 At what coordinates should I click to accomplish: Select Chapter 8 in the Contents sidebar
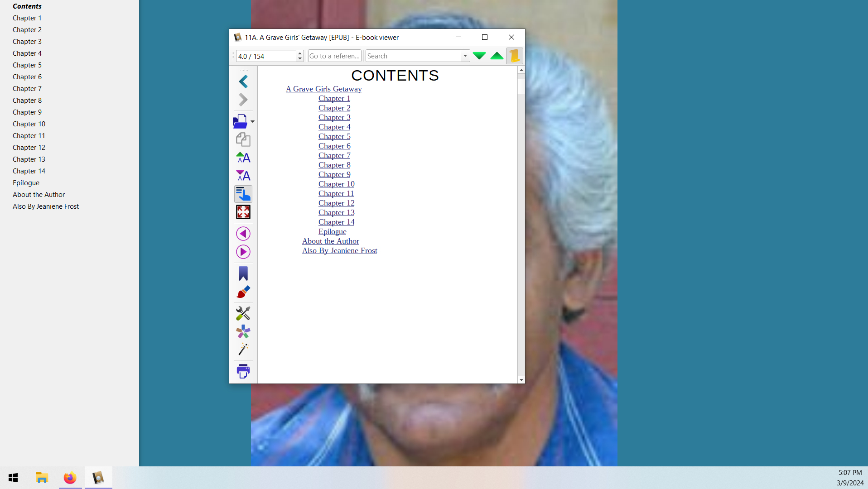(x=27, y=101)
